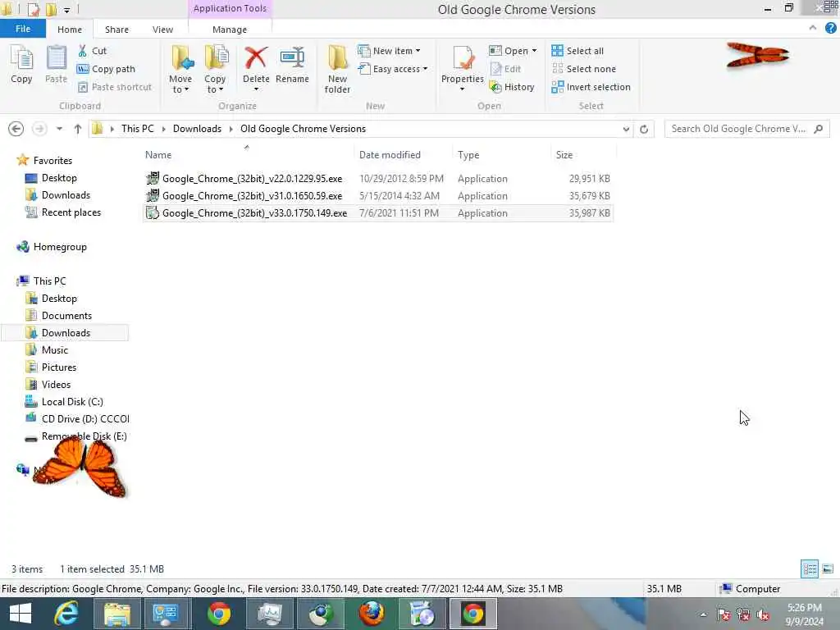Refresh the folder view
The height and width of the screenshot is (630, 840).
[x=644, y=129]
